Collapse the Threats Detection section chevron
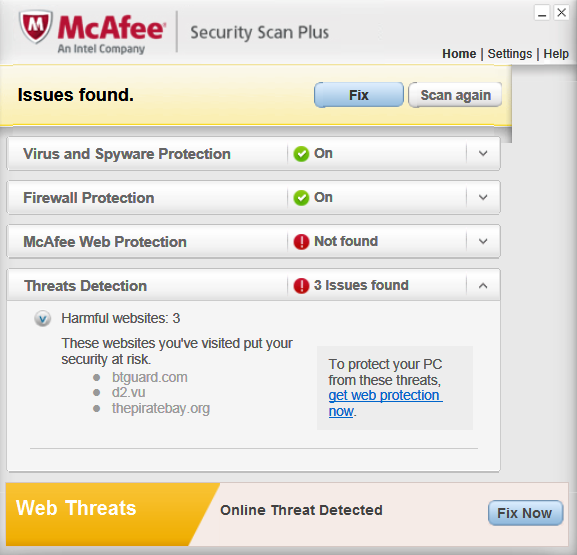Image resolution: width=577 pixels, height=555 pixels. click(483, 286)
